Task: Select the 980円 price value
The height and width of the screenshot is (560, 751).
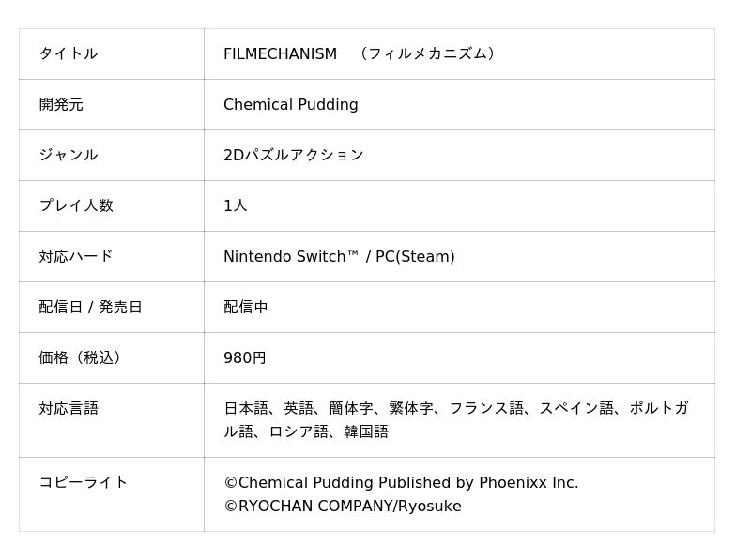Action: coord(245,357)
